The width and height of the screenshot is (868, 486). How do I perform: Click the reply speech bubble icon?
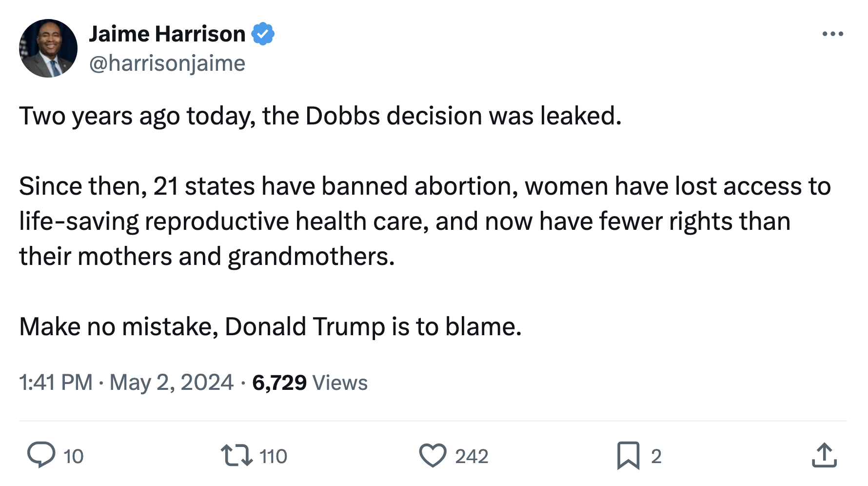tap(41, 455)
